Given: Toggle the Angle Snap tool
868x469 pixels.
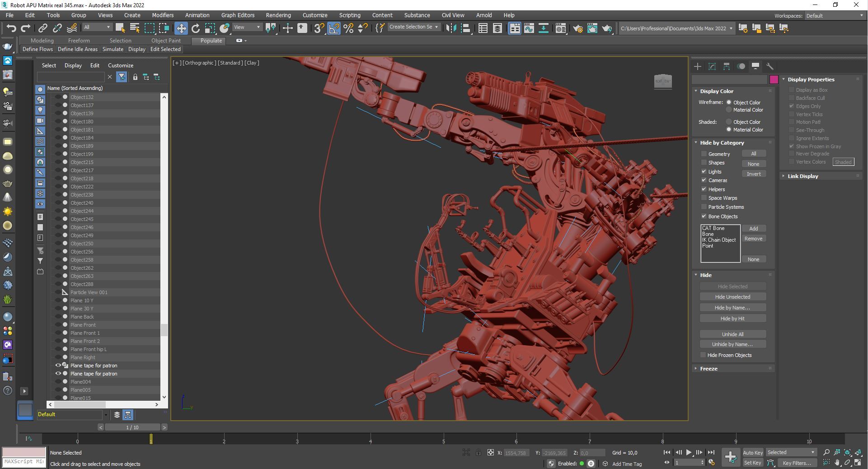Looking at the screenshot, I should 334,28.
